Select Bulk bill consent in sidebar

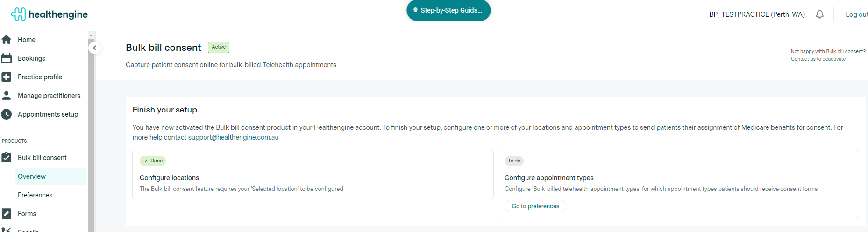pyautogui.click(x=42, y=158)
